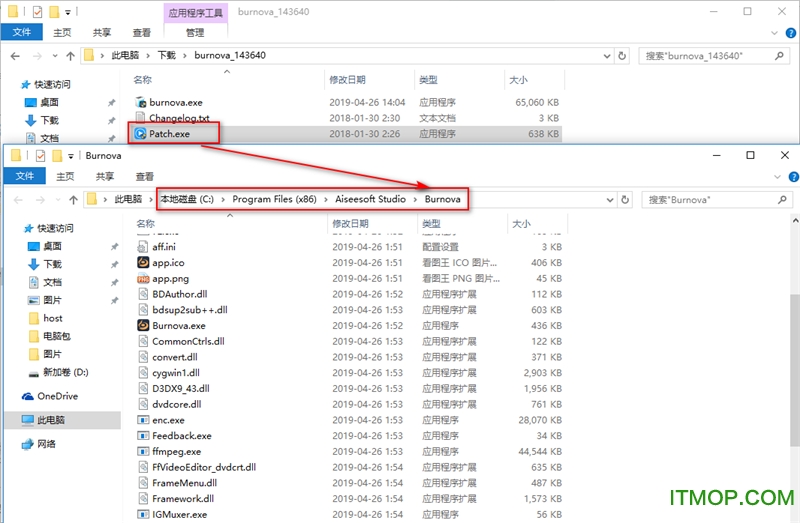The image size is (800, 523).
Task: Open quick access toolbar dropdown in burnova_143640 window
Action: (68, 12)
